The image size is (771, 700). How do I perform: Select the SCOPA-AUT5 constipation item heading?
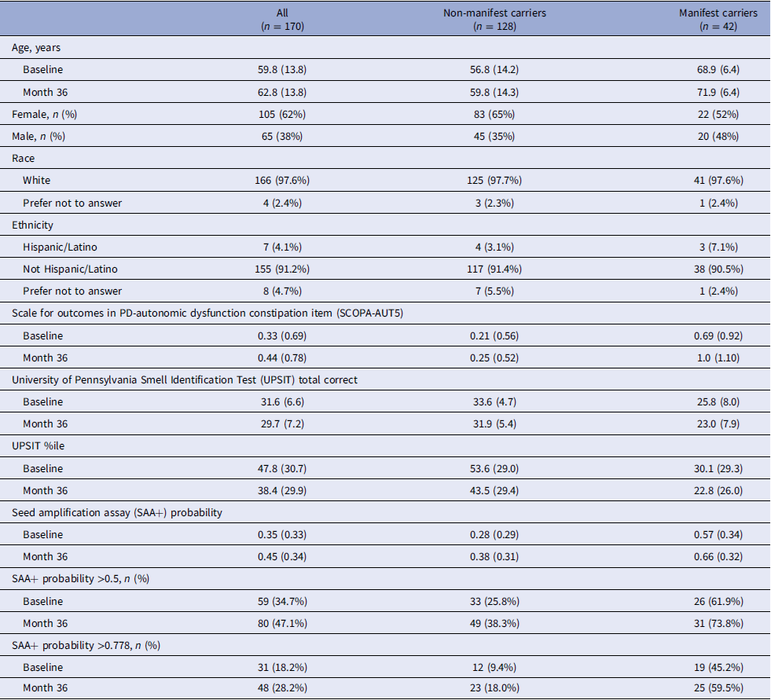[x=207, y=313]
